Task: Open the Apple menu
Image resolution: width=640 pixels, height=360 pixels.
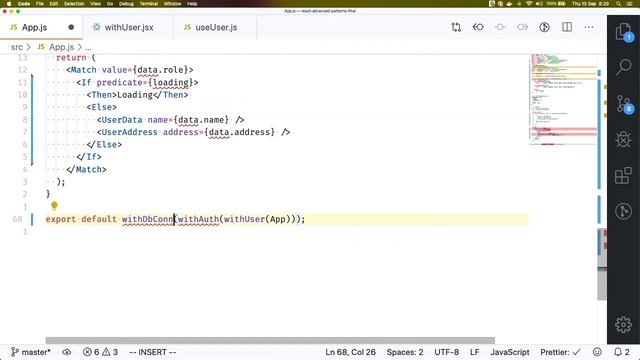Action: [8, 4]
